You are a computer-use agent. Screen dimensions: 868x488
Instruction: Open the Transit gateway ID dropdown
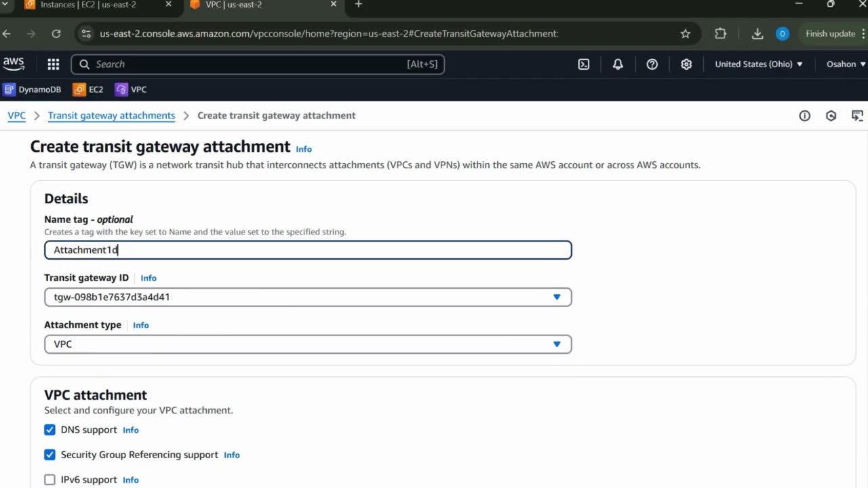(x=308, y=297)
